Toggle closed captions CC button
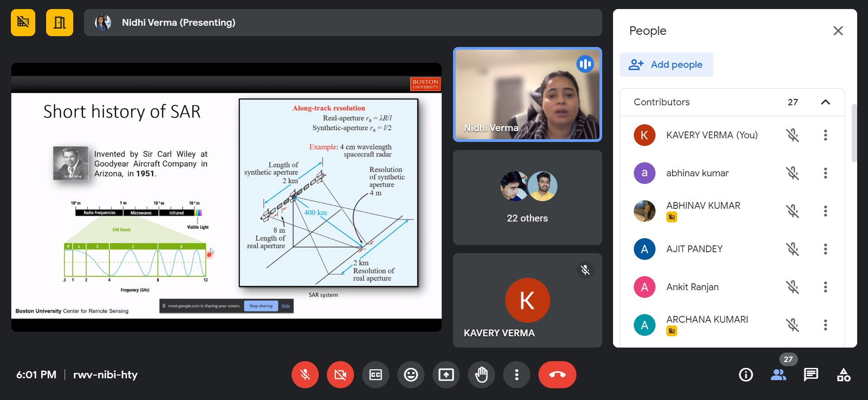 tap(376, 375)
